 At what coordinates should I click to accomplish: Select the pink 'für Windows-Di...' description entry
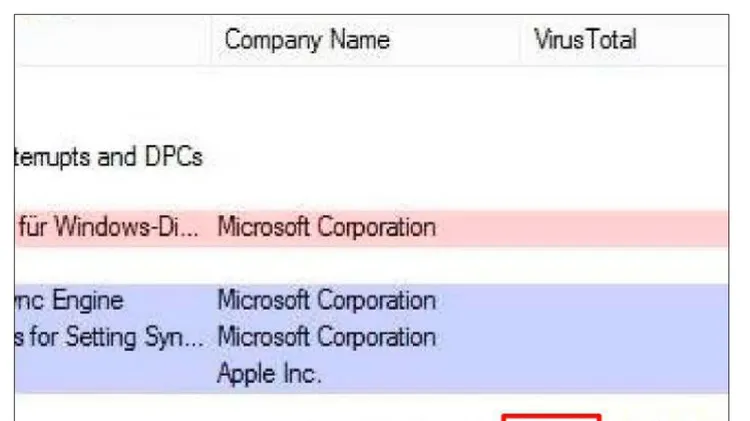coord(109,227)
